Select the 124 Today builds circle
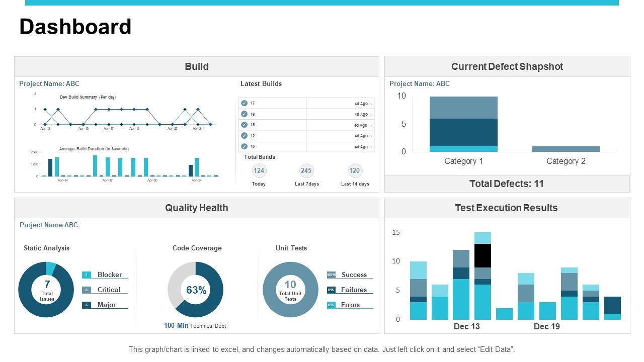 (259, 170)
